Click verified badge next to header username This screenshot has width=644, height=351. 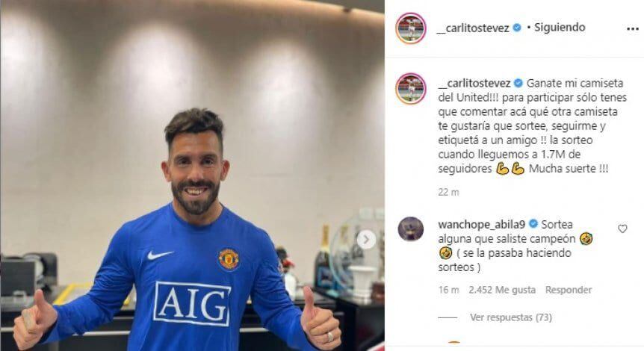517,28
